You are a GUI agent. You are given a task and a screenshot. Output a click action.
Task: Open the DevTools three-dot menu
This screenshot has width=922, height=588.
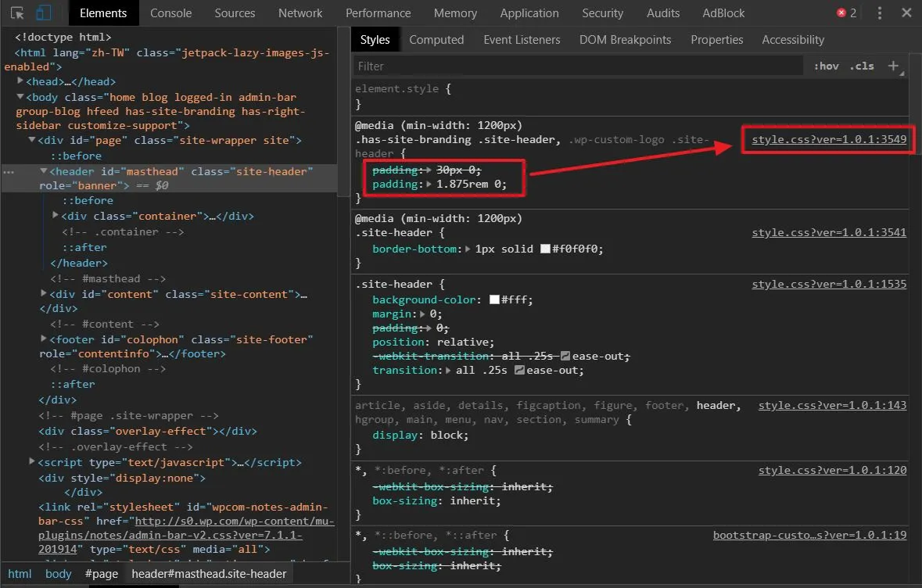pyautogui.click(x=880, y=13)
